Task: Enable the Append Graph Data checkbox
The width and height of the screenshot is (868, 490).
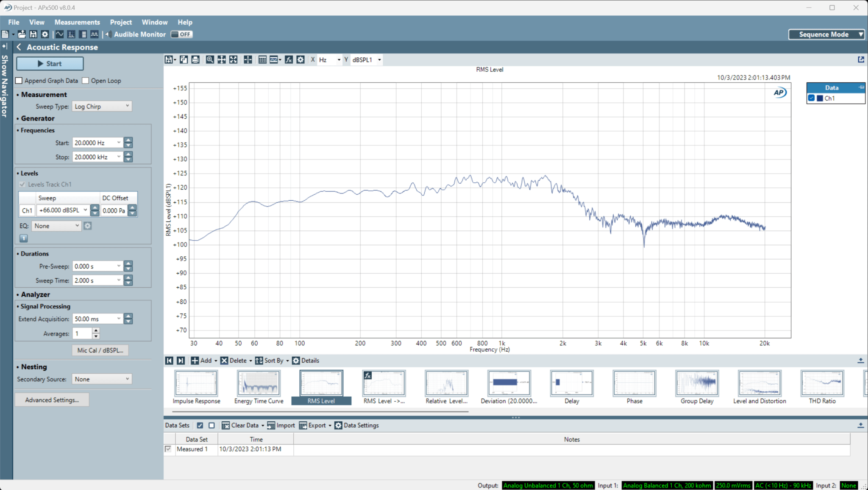Action: click(19, 81)
